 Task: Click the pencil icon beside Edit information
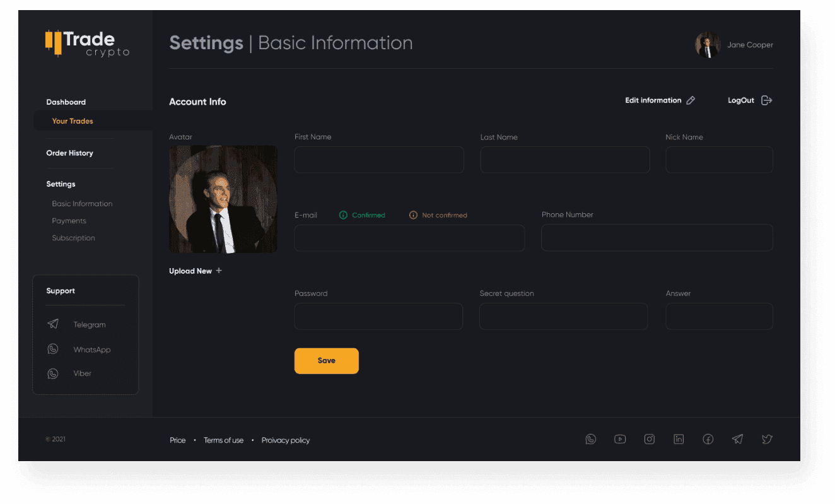691,100
